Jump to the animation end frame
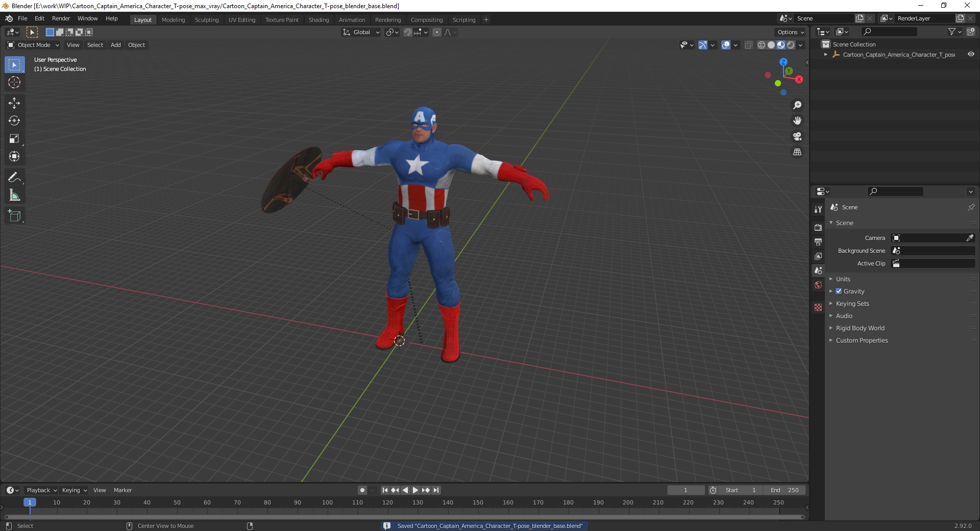The width and height of the screenshot is (980, 531). (436, 490)
